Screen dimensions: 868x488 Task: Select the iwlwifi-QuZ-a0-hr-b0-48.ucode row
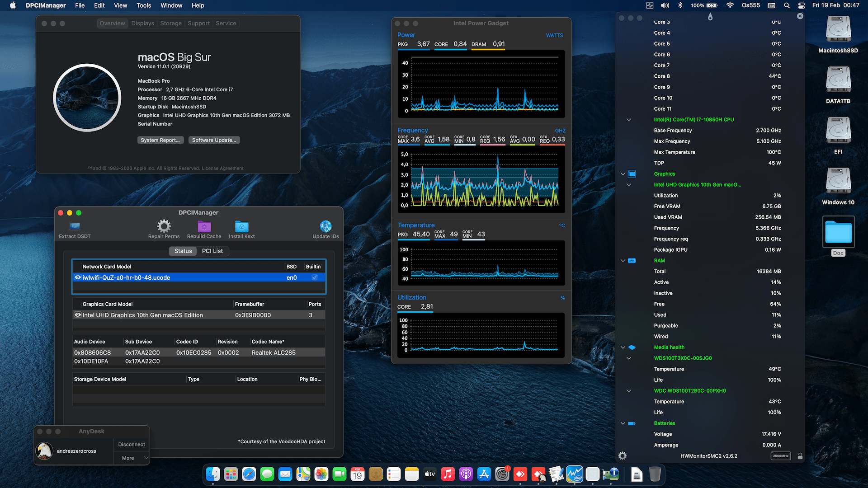point(199,277)
